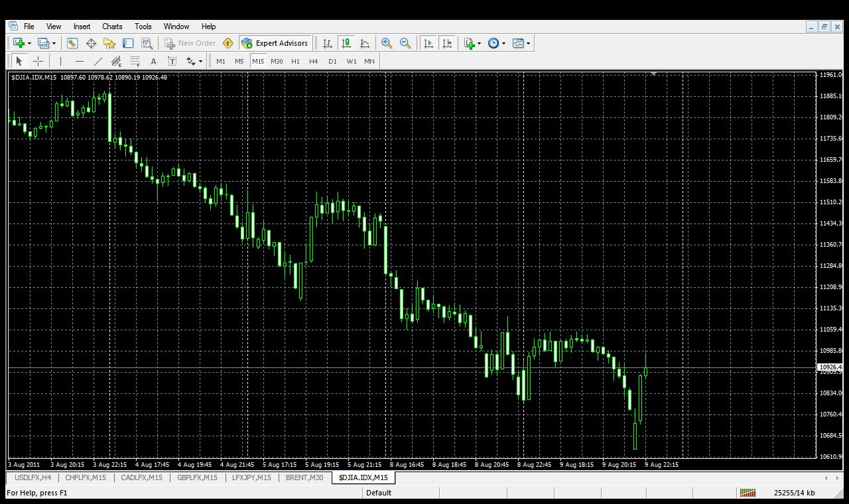The height and width of the screenshot is (504, 849).
Task: Open the Indicators list icon
Action: [470, 43]
